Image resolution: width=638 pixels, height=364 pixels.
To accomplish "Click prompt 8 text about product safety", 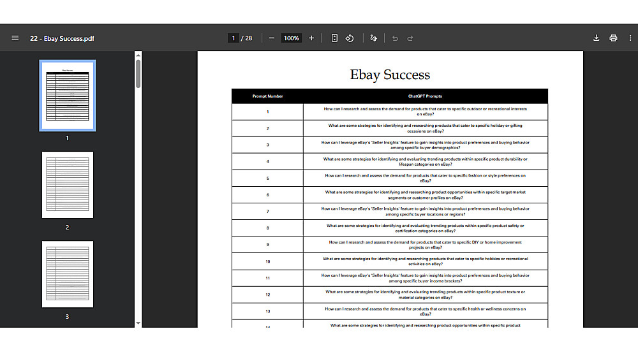I will (425, 228).
